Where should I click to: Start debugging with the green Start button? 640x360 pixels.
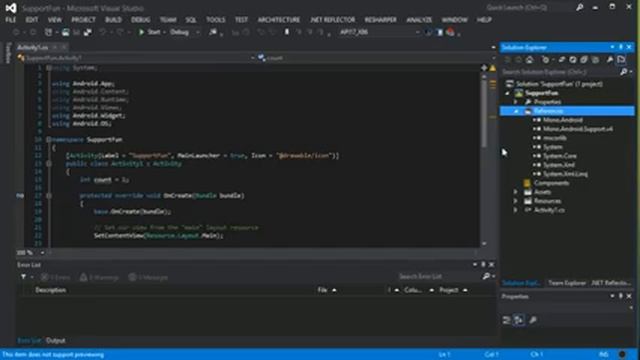click(149, 32)
